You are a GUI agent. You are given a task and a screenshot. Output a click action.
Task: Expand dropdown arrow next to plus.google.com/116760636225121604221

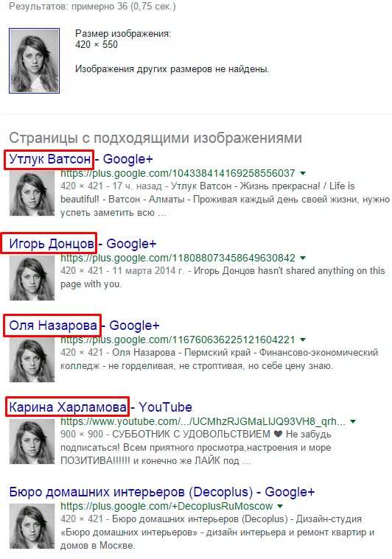tap(303, 340)
